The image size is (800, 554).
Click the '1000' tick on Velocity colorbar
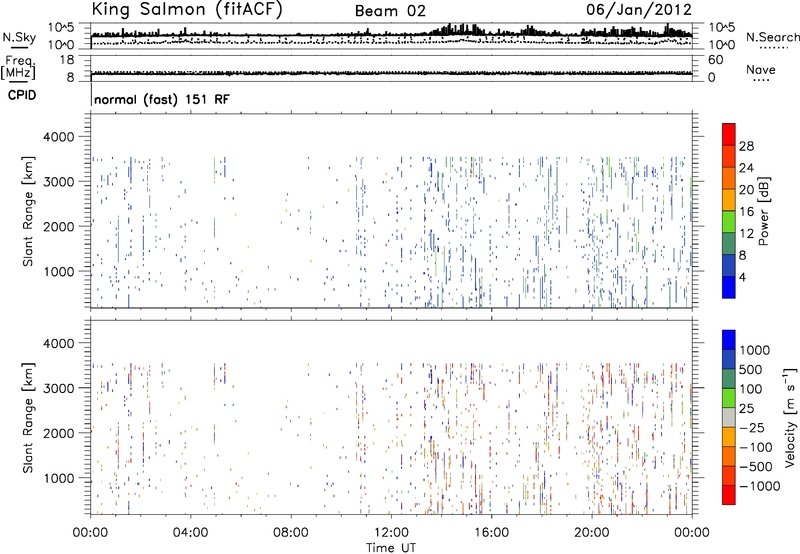(x=755, y=350)
